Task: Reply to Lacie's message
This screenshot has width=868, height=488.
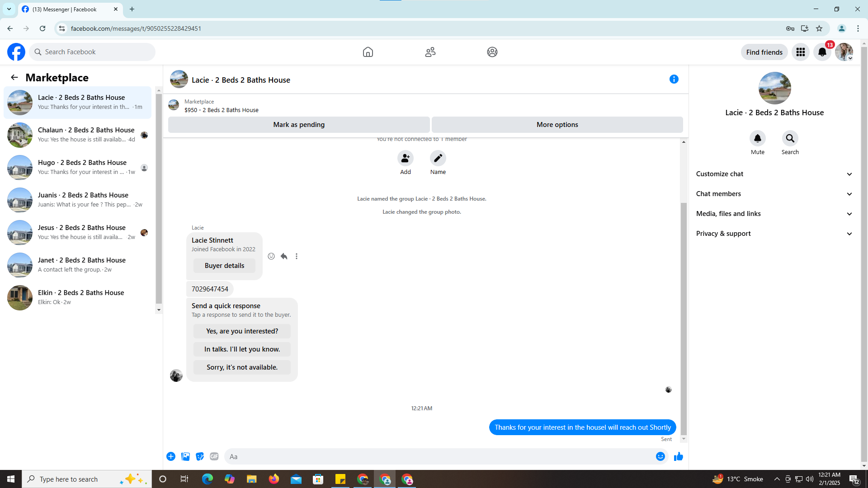Action: click(284, 256)
